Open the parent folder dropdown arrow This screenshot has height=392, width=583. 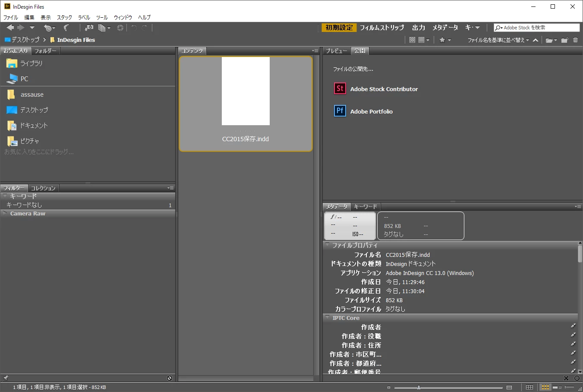(x=32, y=28)
